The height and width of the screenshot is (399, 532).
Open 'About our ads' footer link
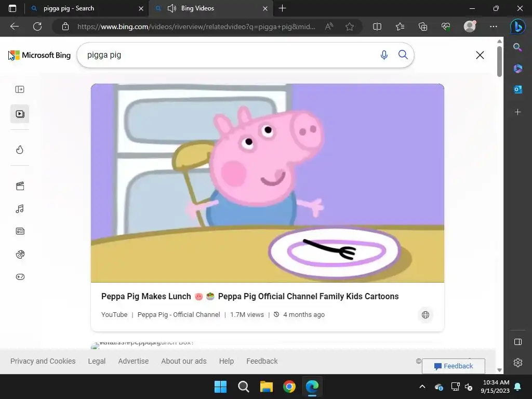point(184,361)
